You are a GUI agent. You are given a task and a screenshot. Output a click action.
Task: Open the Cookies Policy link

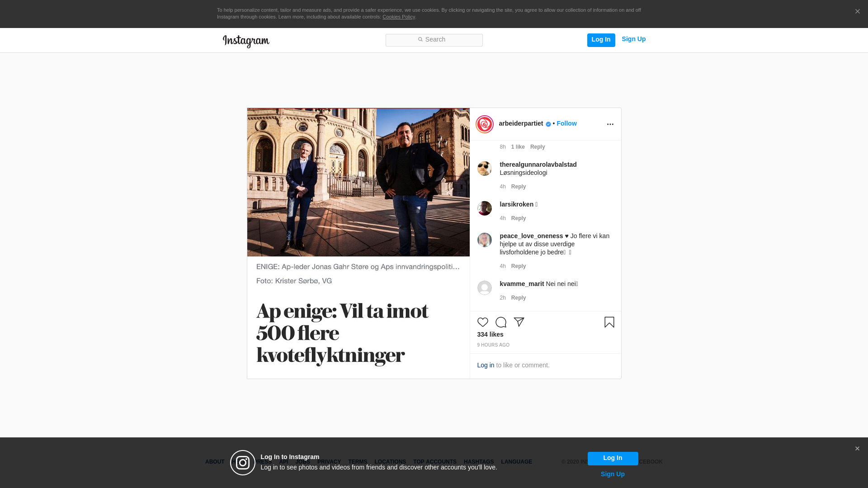click(398, 17)
